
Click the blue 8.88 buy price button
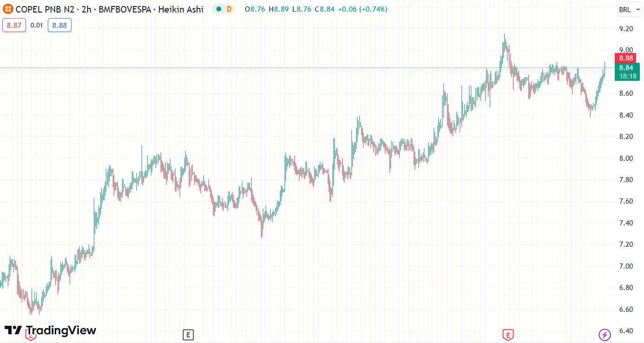pos(59,25)
